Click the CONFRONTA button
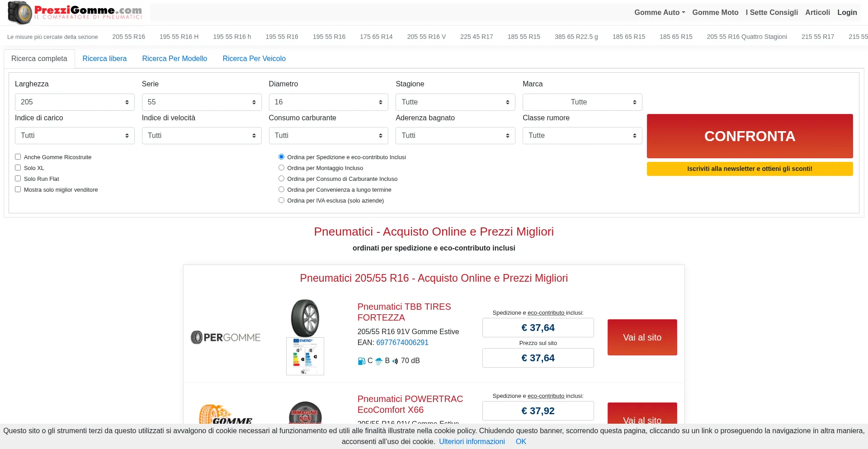This screenshot has height=449, width=868. [x=750, y=136]
